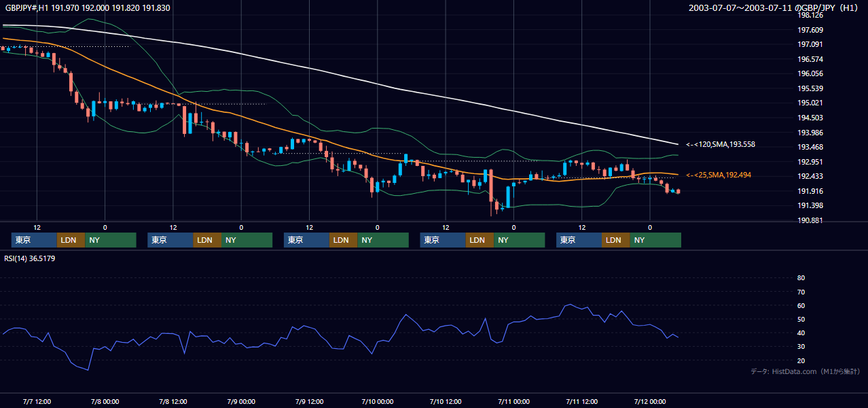Select the 7/12 00:00 date label
Viewport: 868px width, 408px height.
(649, 401)
